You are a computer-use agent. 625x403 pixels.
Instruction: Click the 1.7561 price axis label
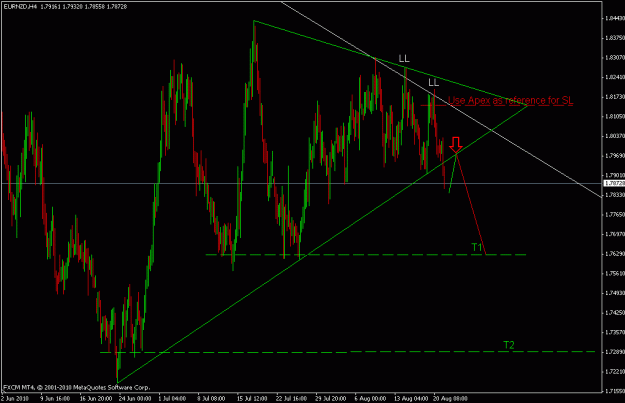tap(615, 273)
